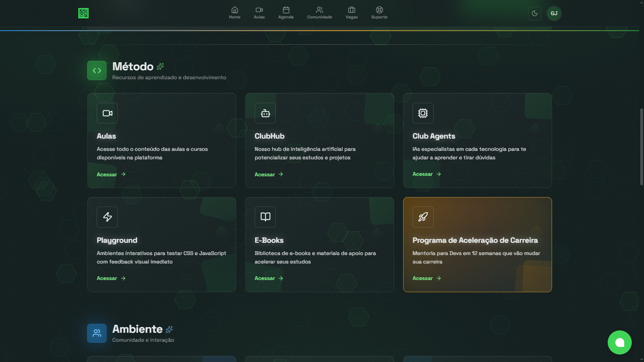Click ClubHub description about inteligência artificial
Viewport: 644px width, 362px height.
tap(305, 153)
